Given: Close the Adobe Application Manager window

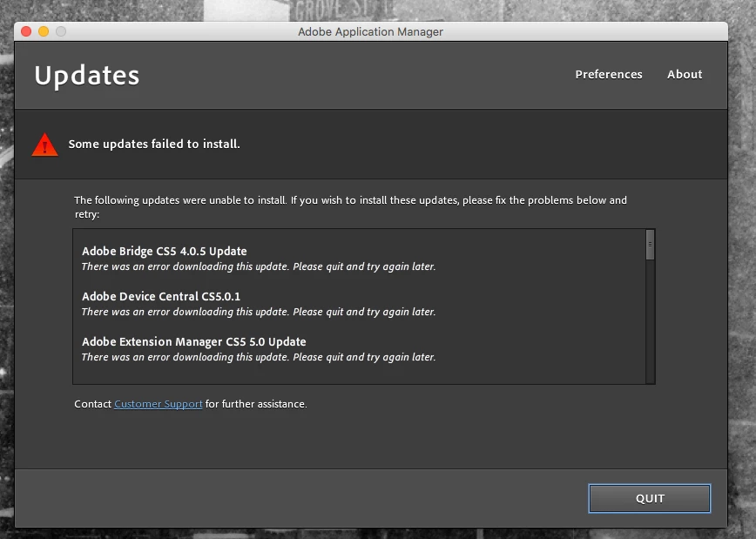Looking at the screenshot, I should tap(26, 31).
